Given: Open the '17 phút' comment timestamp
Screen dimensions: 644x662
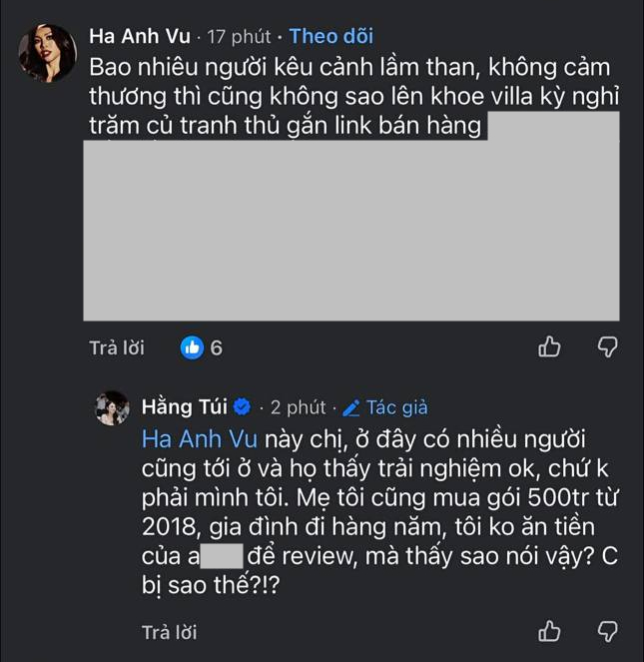Looking at the screenshot, I should point(239,36).
